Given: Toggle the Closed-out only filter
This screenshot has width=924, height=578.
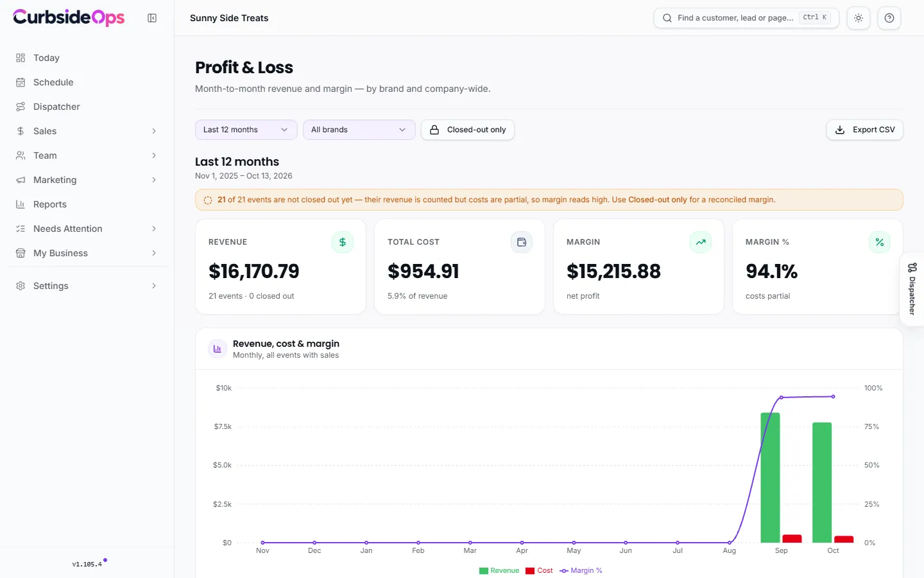Looking at the screenshot, I should pos(468,130).
